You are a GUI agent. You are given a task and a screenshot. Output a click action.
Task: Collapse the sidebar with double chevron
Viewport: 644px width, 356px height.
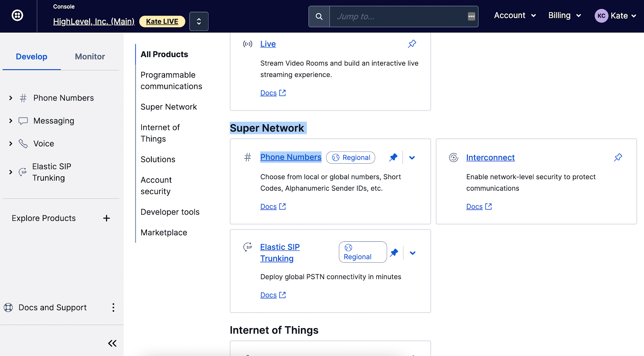click(x=112, y=343)
